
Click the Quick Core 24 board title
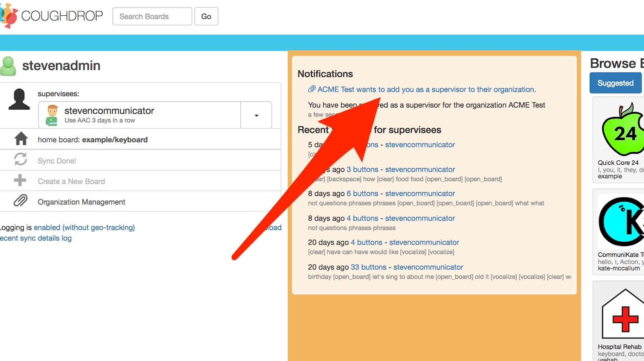[618, 163]
